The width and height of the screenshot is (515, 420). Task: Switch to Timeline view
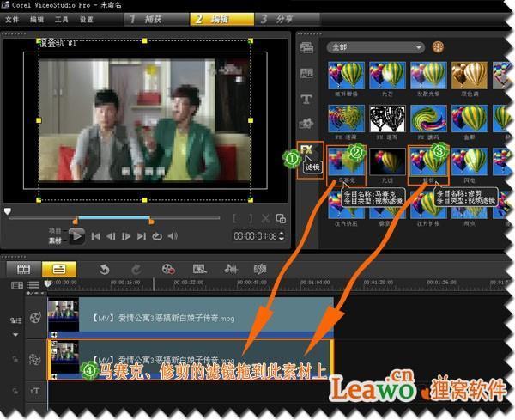58,269
